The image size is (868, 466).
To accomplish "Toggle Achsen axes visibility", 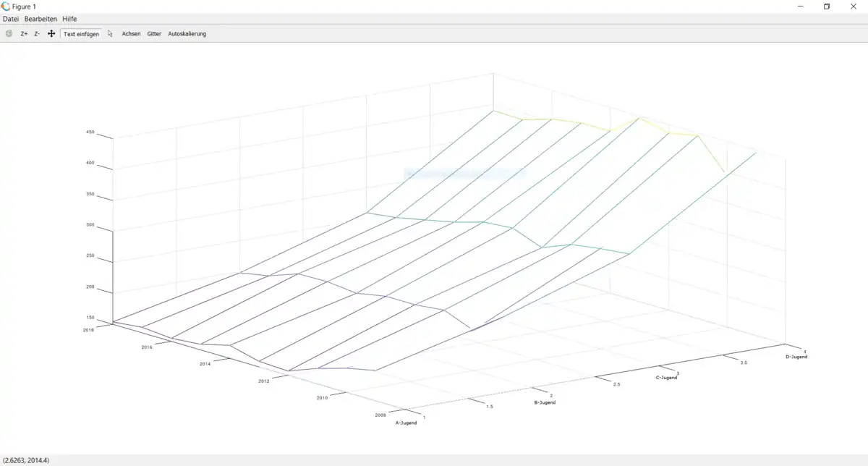I will tap(131, 33).
